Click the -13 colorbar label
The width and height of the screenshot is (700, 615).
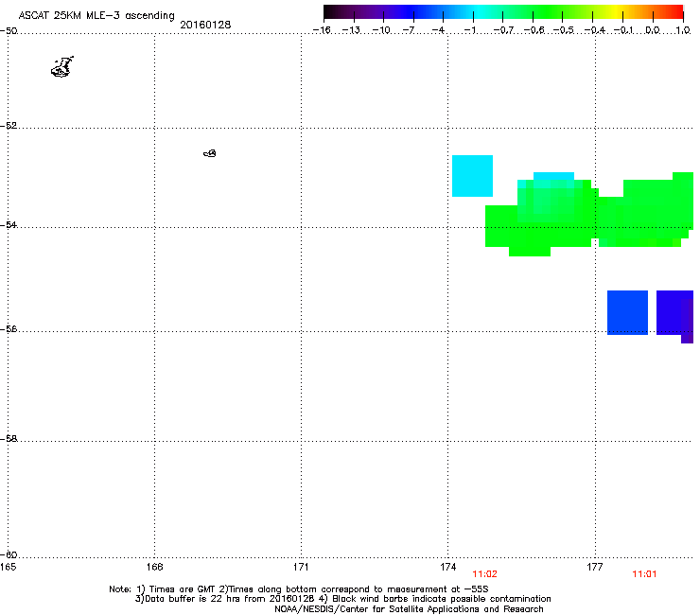coord(351,30)
